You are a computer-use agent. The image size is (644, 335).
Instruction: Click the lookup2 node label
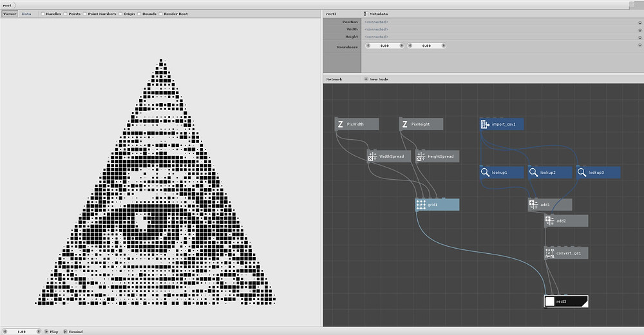click(x=547, y=172)
